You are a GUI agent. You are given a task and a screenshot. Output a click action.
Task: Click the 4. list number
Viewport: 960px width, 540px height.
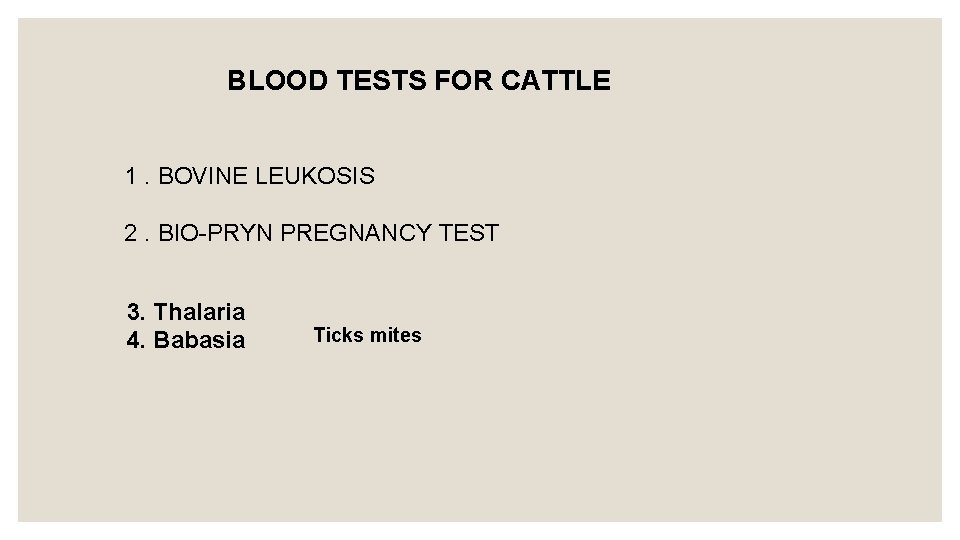click(x=138, y=341)
